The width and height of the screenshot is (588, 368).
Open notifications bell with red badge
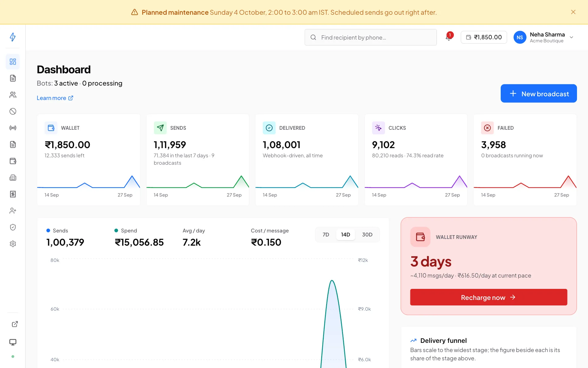pyautogui.click(x=449, y=37)
